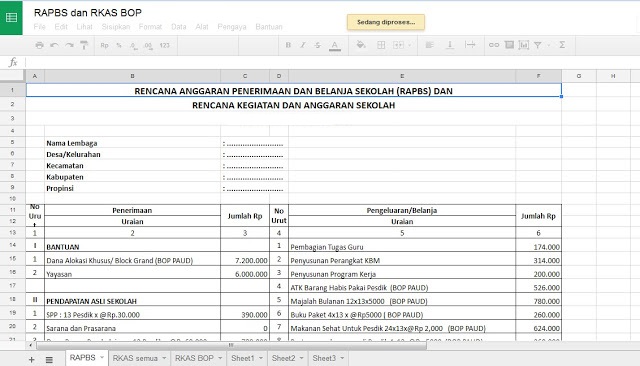
Task: Open RAPBS tab dropdown arrow
Action: (x=102, y=358)
